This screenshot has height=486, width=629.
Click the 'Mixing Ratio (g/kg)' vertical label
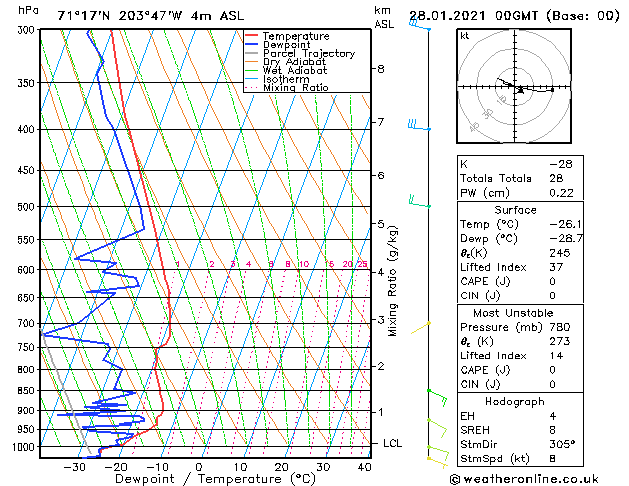(393, 281)
